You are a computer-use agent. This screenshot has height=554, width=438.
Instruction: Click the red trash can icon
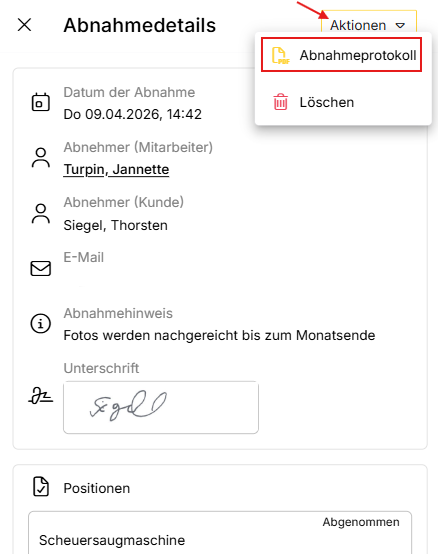(x=280, y=102)
